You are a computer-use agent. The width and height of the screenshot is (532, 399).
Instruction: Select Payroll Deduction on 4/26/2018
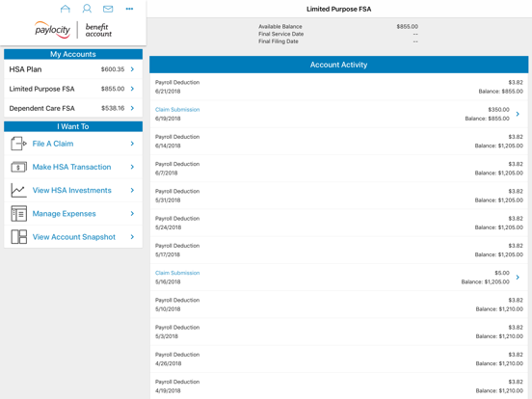pos(338,359)
